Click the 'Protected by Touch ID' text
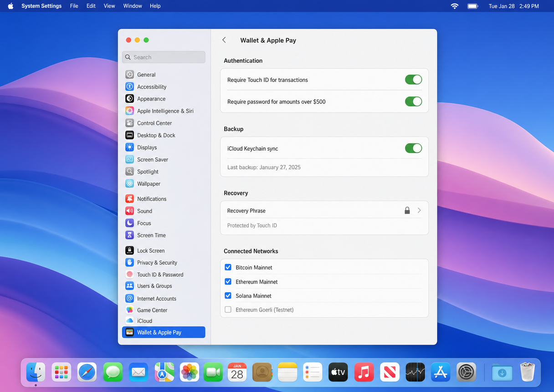This screenshot has height=392, width=554. click(252, 225)
